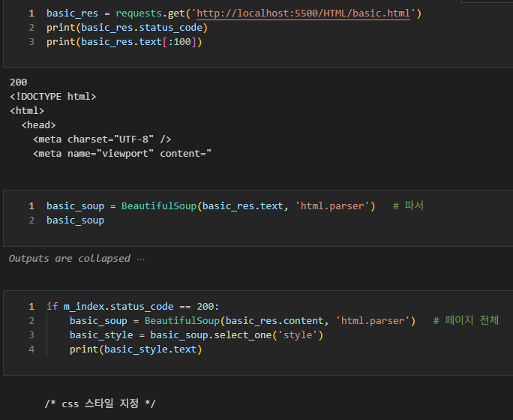The height and width of the screenshot is (420, 513).
Task: Click the standalone 'basic_soup' line in second cell
Action: point(75,220)
